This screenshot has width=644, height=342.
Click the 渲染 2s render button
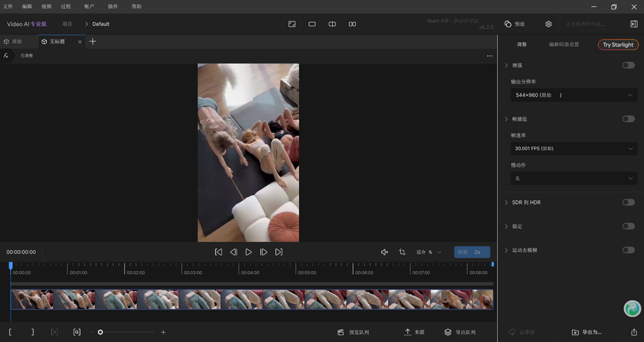click(x=472, y=252)
